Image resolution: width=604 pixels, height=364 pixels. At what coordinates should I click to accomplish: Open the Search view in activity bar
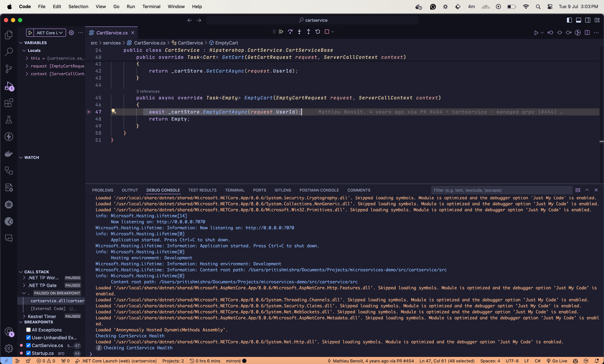[x=9, y=52]
